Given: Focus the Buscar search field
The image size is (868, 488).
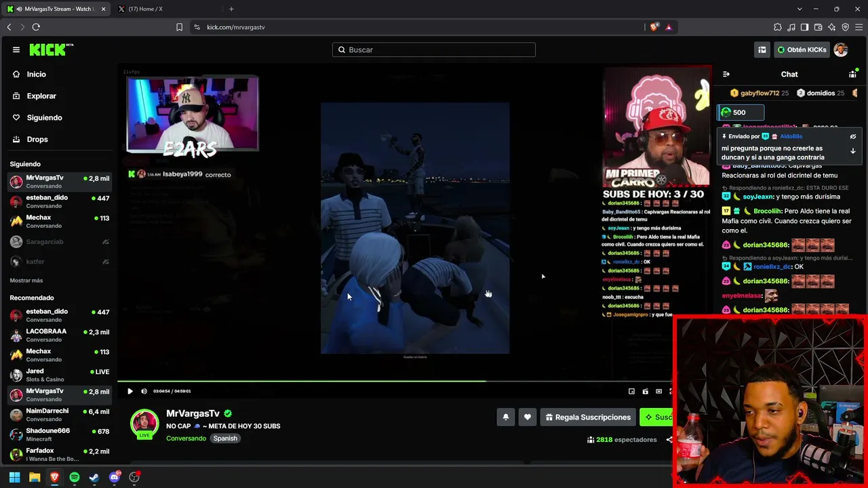Looking at the screenshot, I should pyautogui.click(x=434, y=49).
